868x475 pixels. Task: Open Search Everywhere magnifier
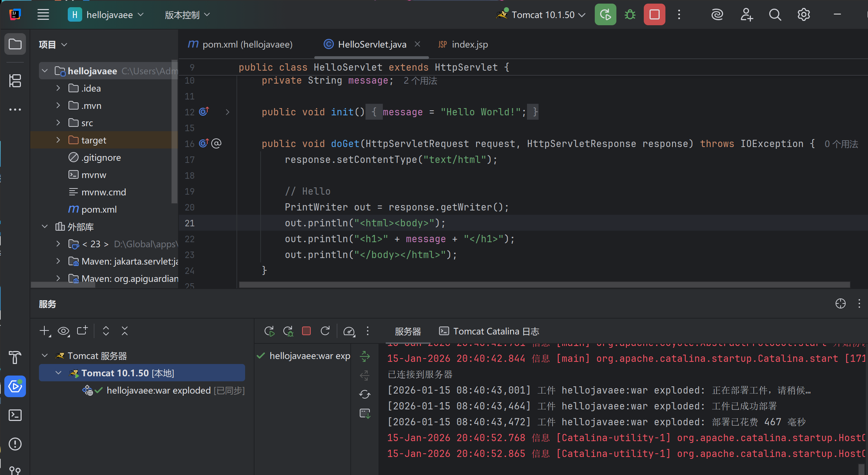pyautogui.click(x=775, y=15)
